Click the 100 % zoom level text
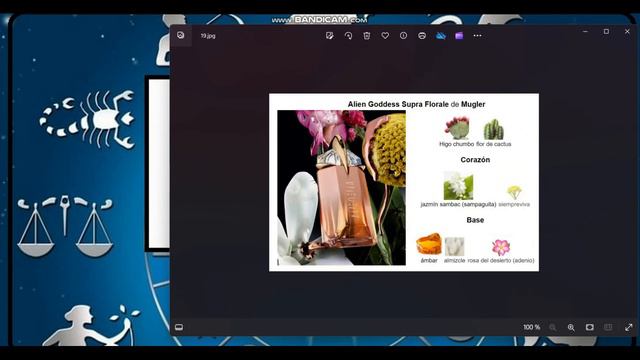 click(x=531, y=327)
